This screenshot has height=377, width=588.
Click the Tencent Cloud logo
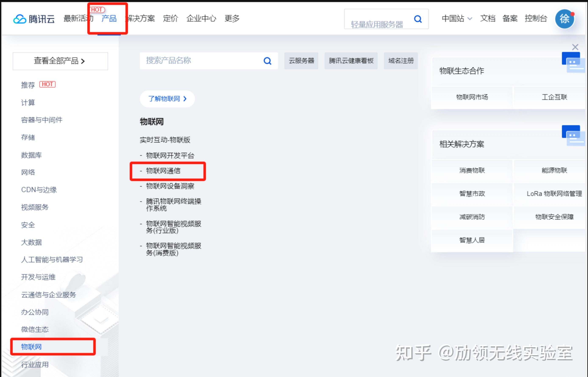(34, 19)
